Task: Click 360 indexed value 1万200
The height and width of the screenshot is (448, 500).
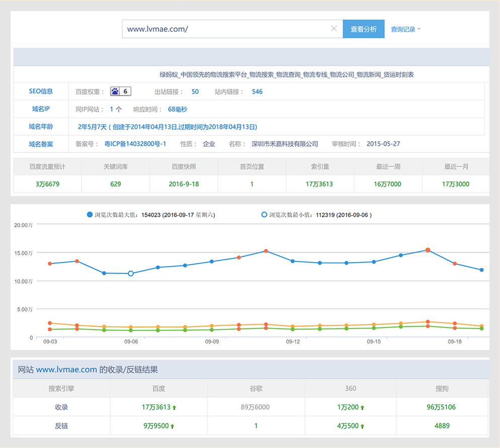Action: tap(348, 407)
